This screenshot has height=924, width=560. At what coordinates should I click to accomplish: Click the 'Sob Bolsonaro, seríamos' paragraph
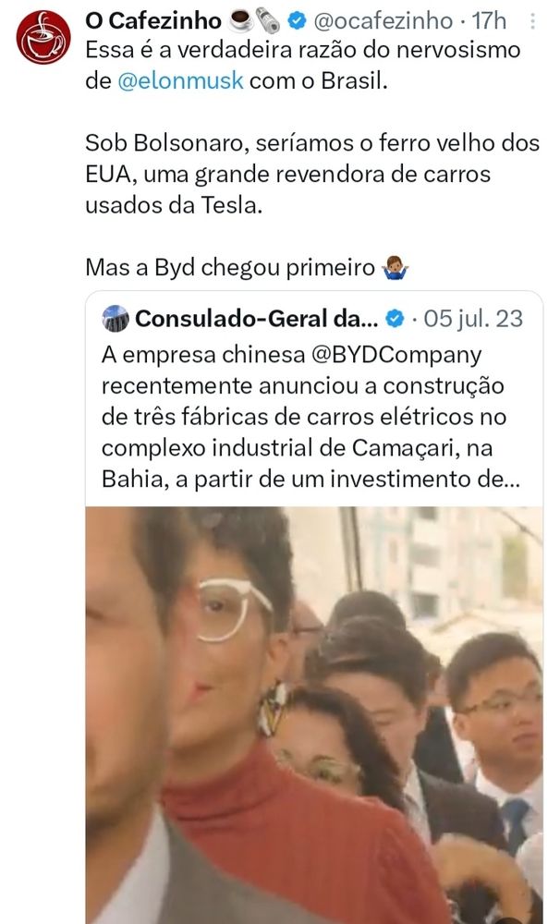pyautogui.click(x=312, y=175)
